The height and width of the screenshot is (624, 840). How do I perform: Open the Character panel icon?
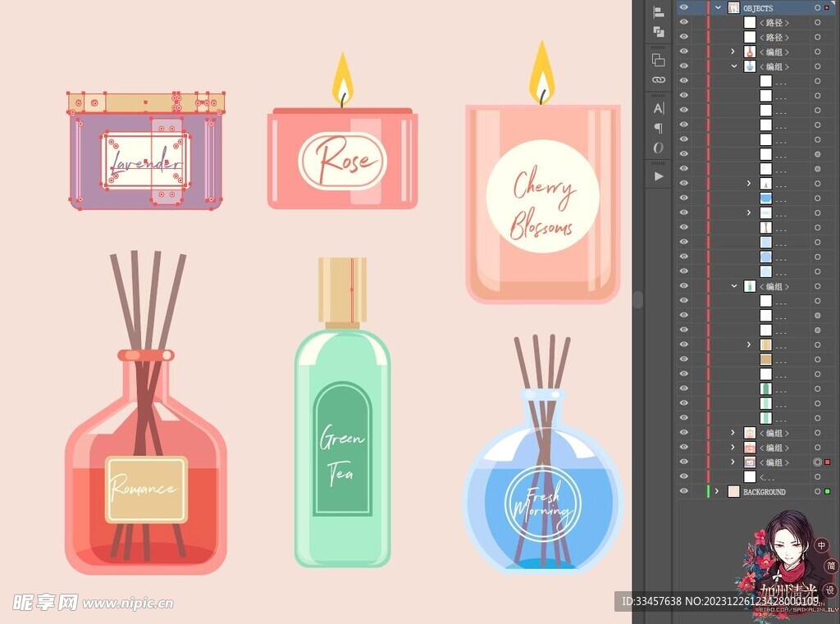(x=659, y=108)
